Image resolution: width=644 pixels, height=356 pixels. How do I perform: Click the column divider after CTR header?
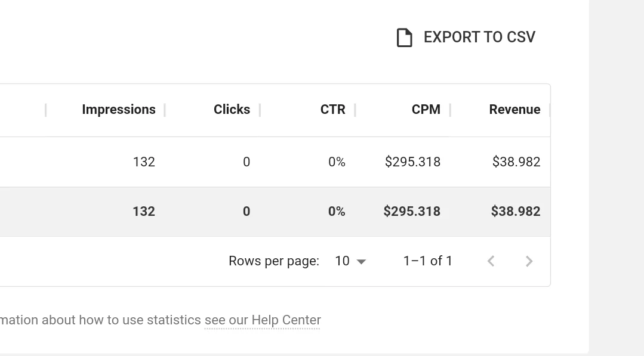[355, 110]
